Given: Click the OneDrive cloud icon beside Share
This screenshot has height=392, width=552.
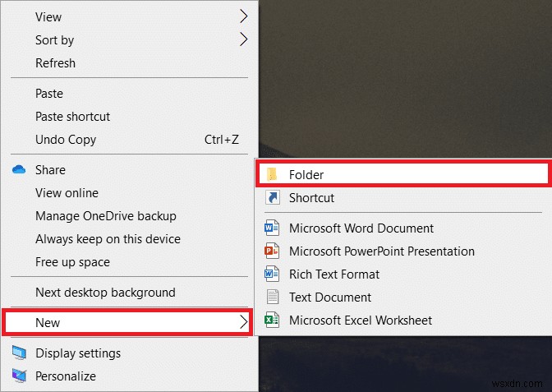Looking at the screenshot, I should [19, 170].
